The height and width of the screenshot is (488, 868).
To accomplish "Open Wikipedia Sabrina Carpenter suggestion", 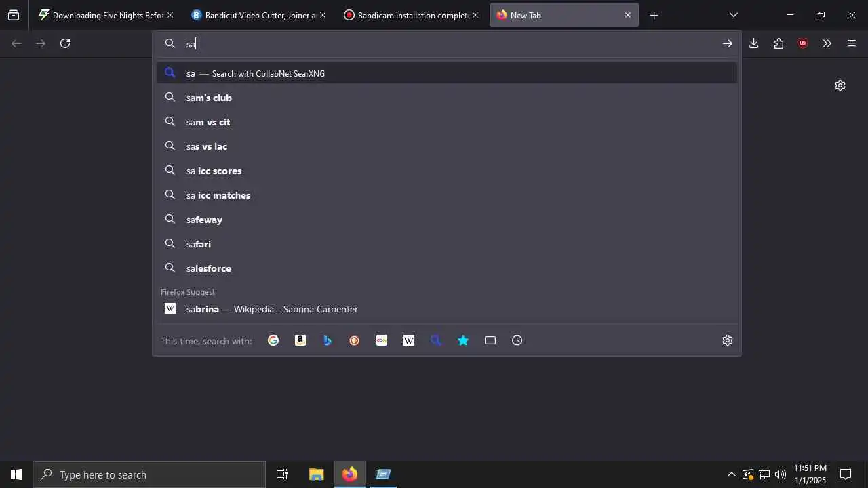I will (447, 309).
